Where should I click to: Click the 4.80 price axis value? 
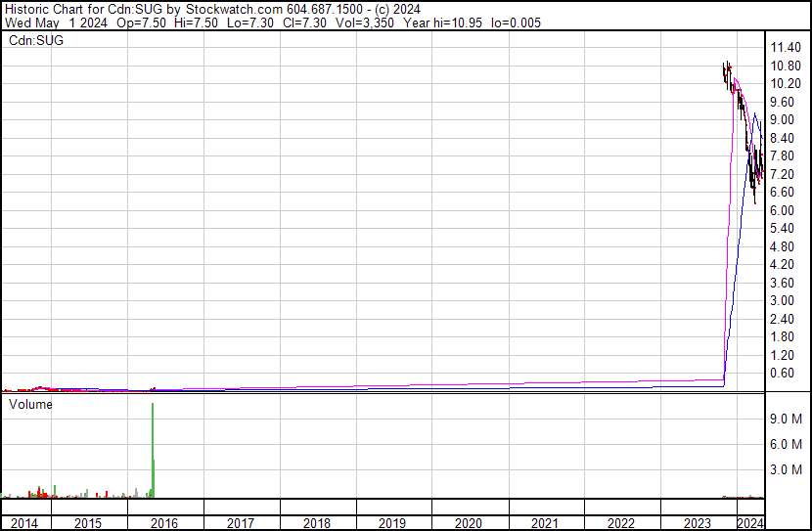782,246
